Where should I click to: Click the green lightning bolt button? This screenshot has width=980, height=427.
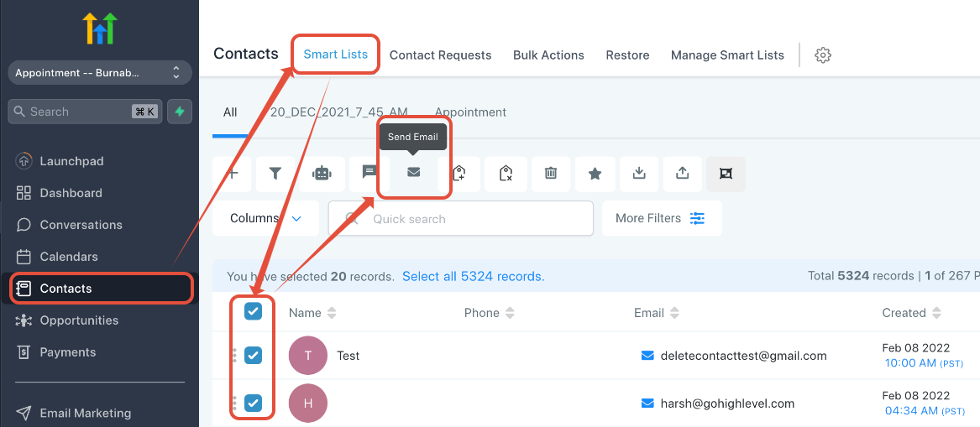(x=180, y=112)
